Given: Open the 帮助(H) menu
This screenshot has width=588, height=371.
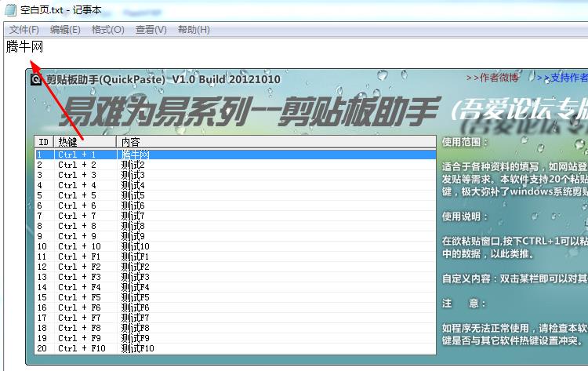Looking at the screenshot, I should (x=194, y=30).
